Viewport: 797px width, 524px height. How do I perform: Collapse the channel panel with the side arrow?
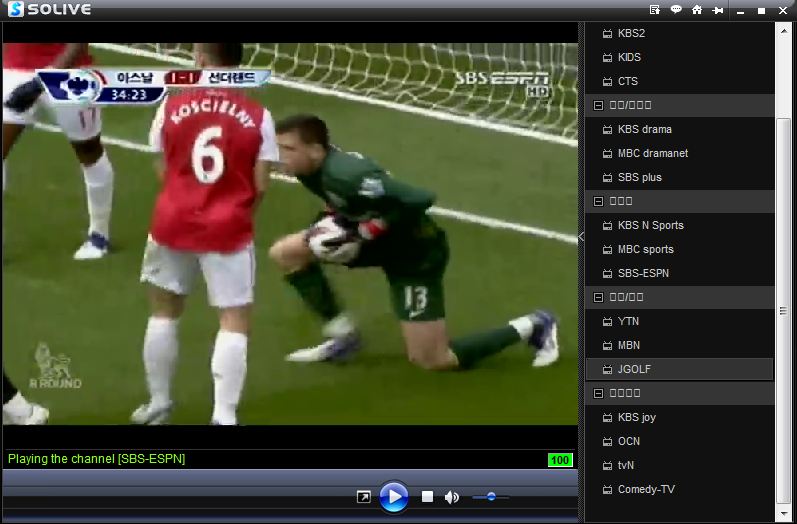(581, 237)
